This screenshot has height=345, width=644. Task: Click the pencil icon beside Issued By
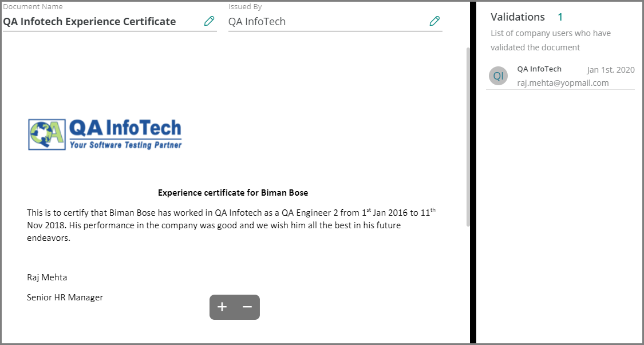coord(435,21)
